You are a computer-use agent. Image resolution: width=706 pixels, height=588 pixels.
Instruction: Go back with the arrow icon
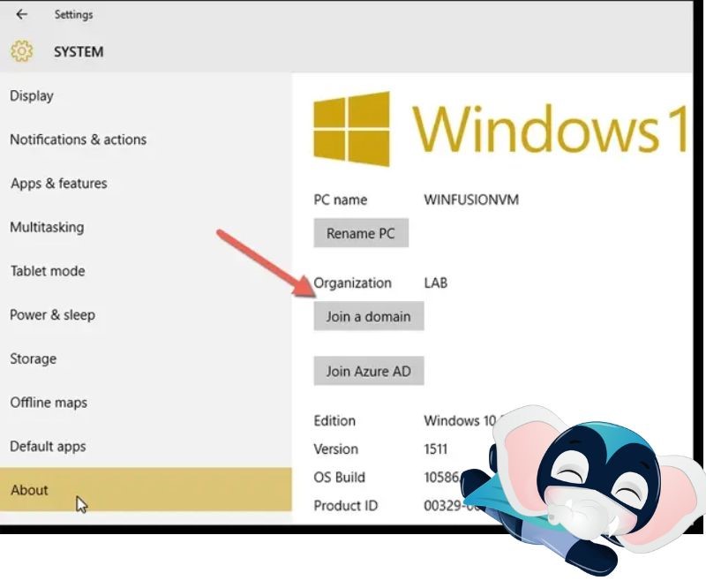pyautogui.click(x=21, y=14)
